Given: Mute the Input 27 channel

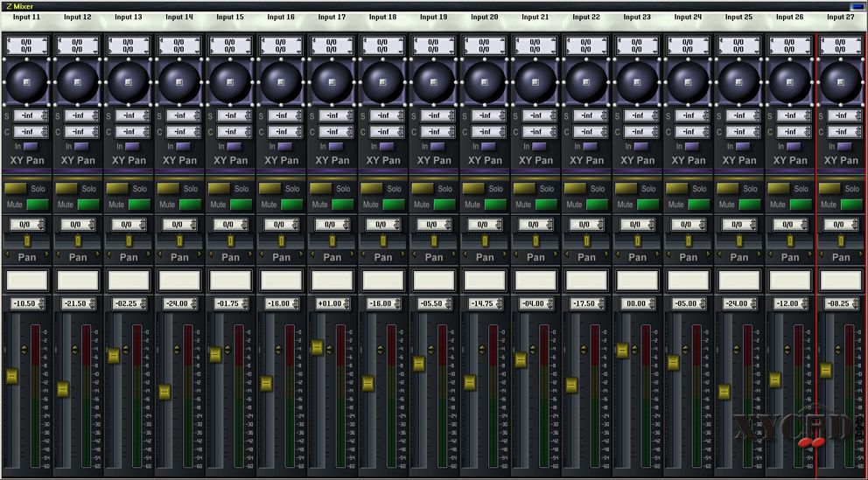Looking at the screenshot, I should click(x=852, y=205).
